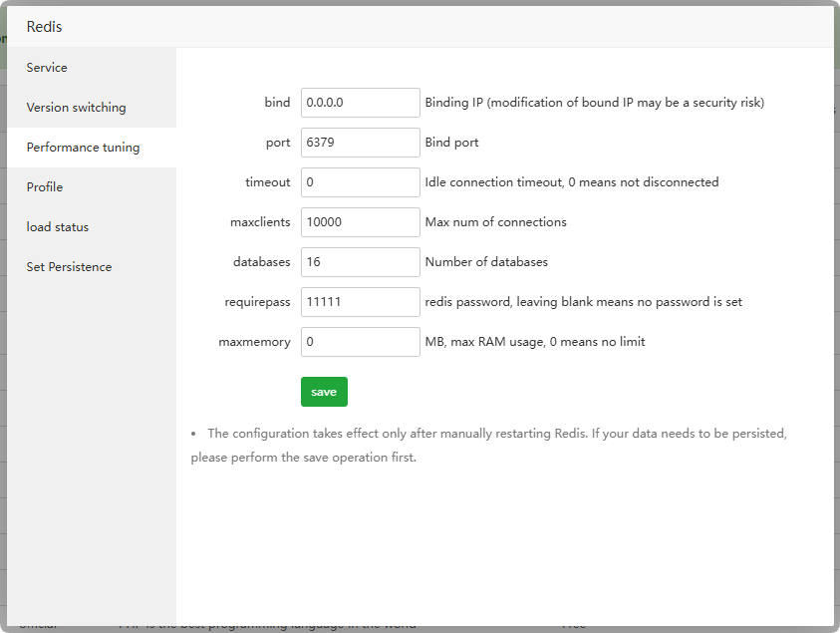
Task: Click the maxmemory input field
Action: point(360,342)
